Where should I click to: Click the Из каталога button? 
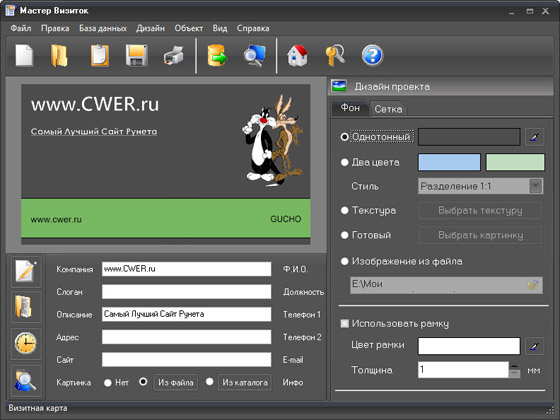245,382
